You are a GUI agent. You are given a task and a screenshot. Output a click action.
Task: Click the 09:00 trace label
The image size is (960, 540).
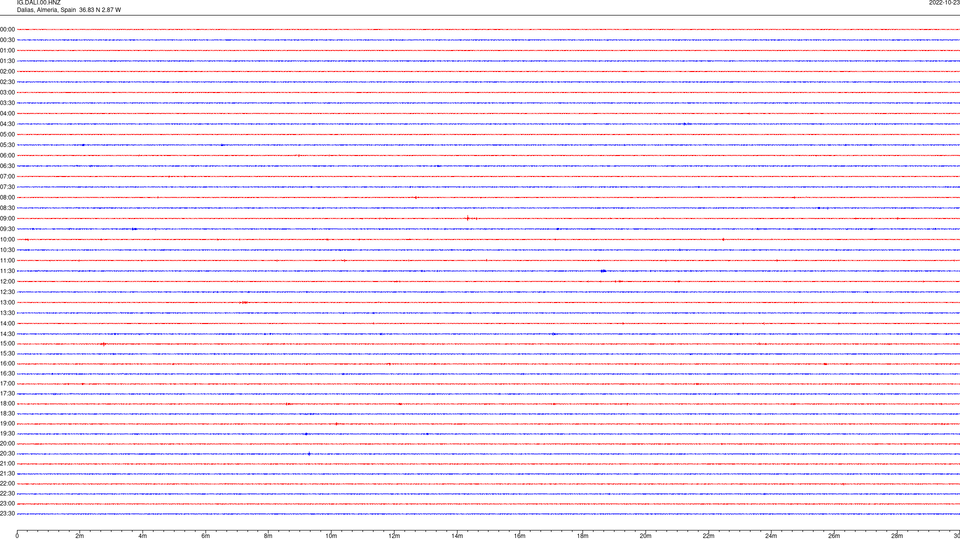tap(7, 219)
